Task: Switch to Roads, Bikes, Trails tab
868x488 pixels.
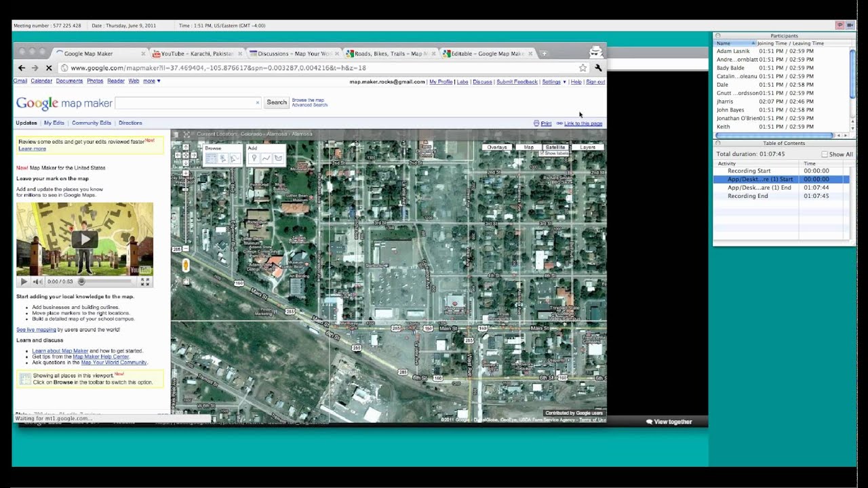Action: (391, 54)
